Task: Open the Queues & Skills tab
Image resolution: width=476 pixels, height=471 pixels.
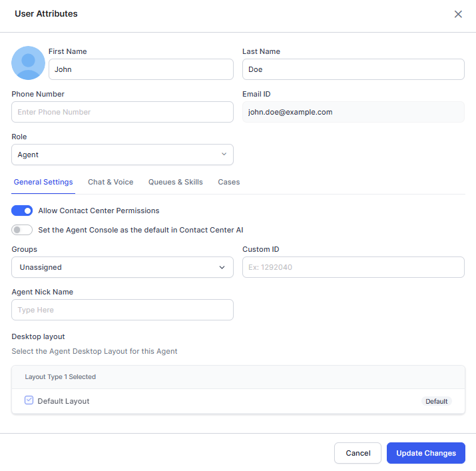Action: click(x=175, y=182)
